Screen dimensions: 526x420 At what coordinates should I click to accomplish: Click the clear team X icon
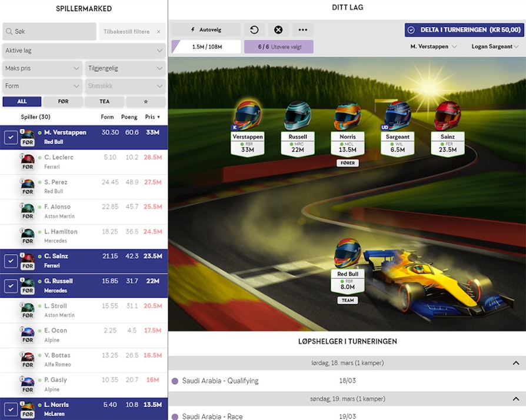(278, 30)
